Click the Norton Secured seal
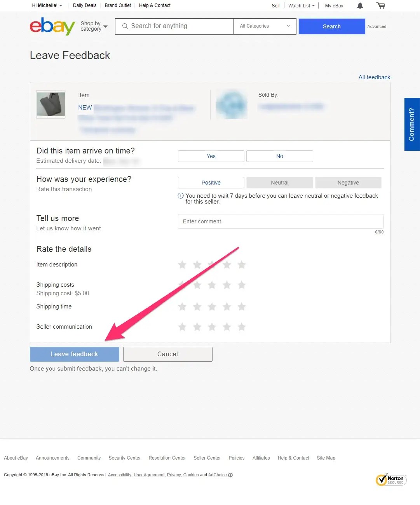Viewport: 420px width, 505px height. [391, 480]
